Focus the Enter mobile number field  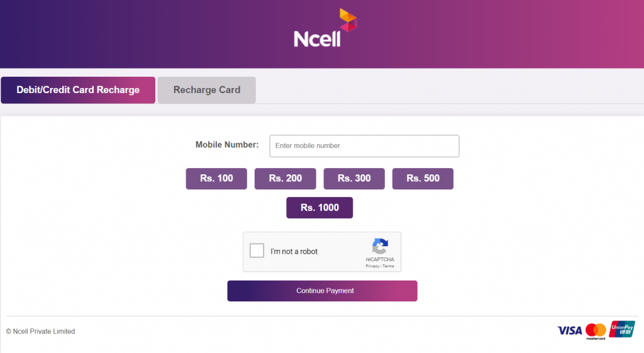364,146
